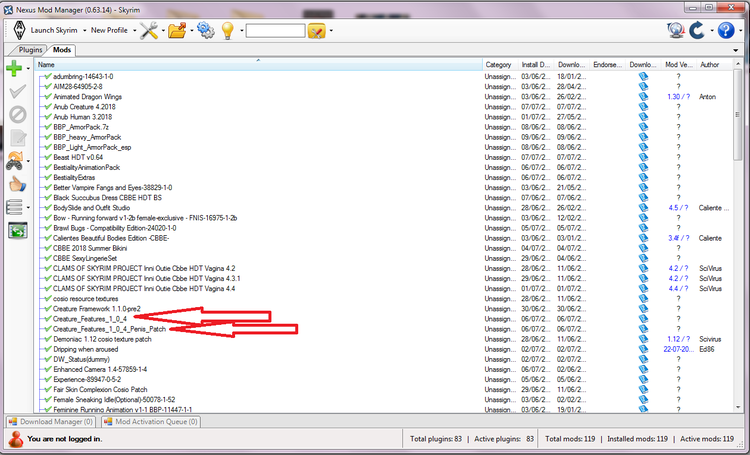
Task: Click the download icon in Demoniac 1.12 row
Action: pos(643,339)
